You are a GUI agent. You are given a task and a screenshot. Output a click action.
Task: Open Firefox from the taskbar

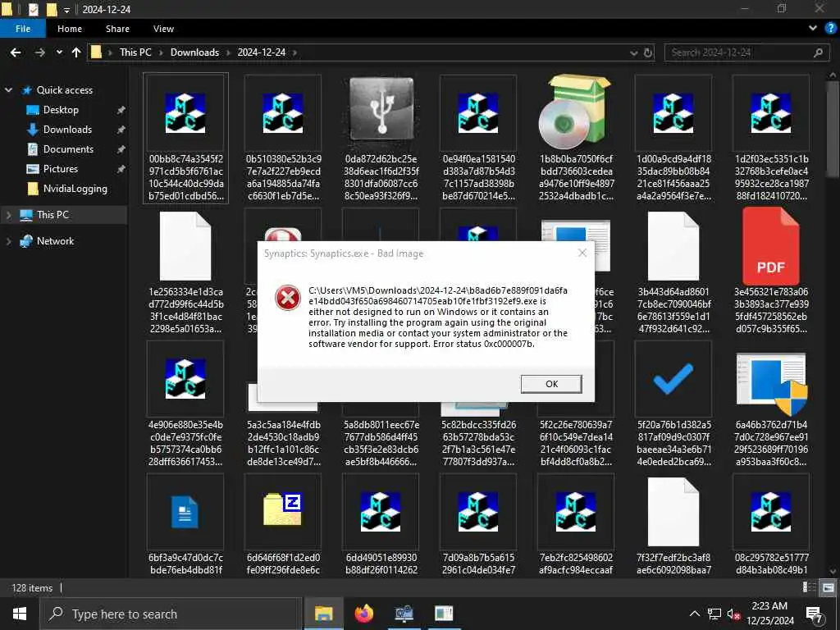point(363,614)
